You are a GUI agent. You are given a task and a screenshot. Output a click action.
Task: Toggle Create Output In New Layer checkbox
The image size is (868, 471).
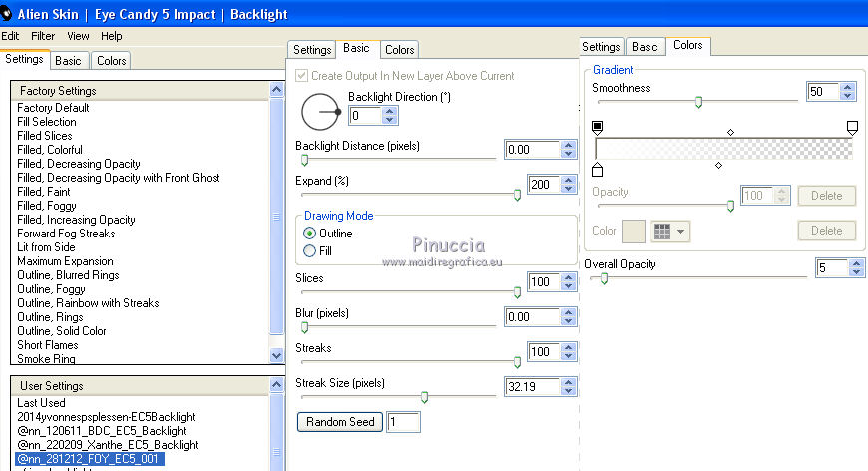tap(301, 75)
